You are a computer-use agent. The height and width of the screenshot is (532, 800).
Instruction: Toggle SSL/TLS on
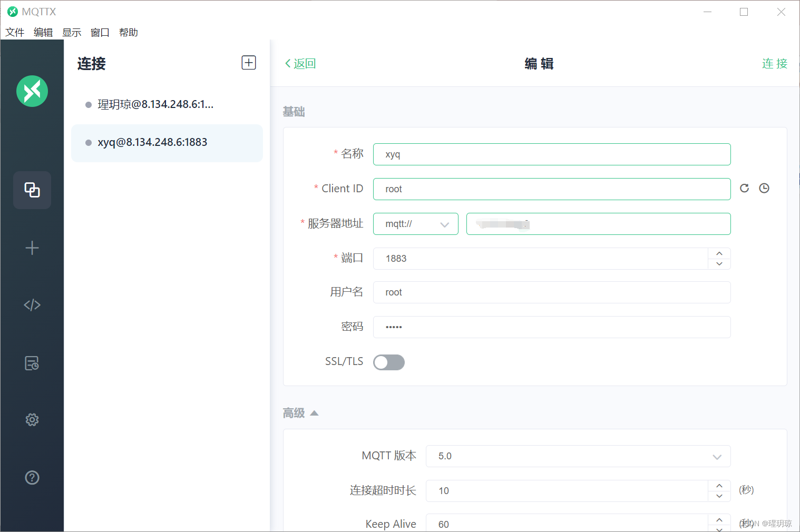pyautogui.click(x=389, y=362)
